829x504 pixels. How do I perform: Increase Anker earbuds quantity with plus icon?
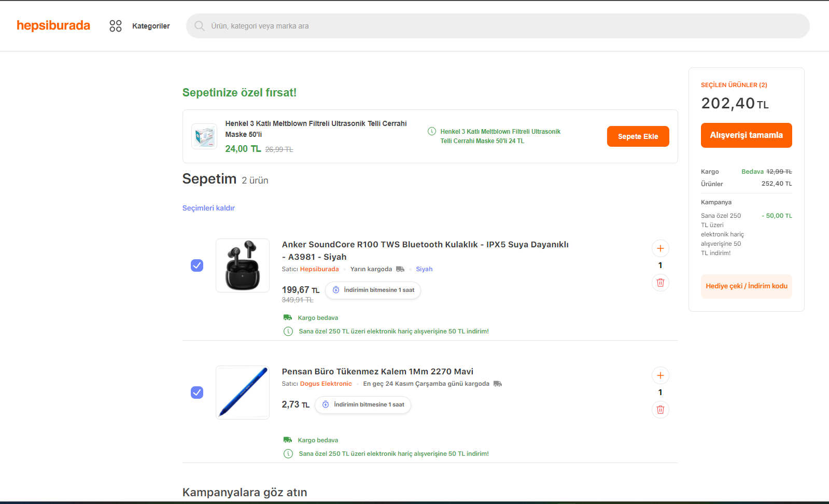(660, 248)
